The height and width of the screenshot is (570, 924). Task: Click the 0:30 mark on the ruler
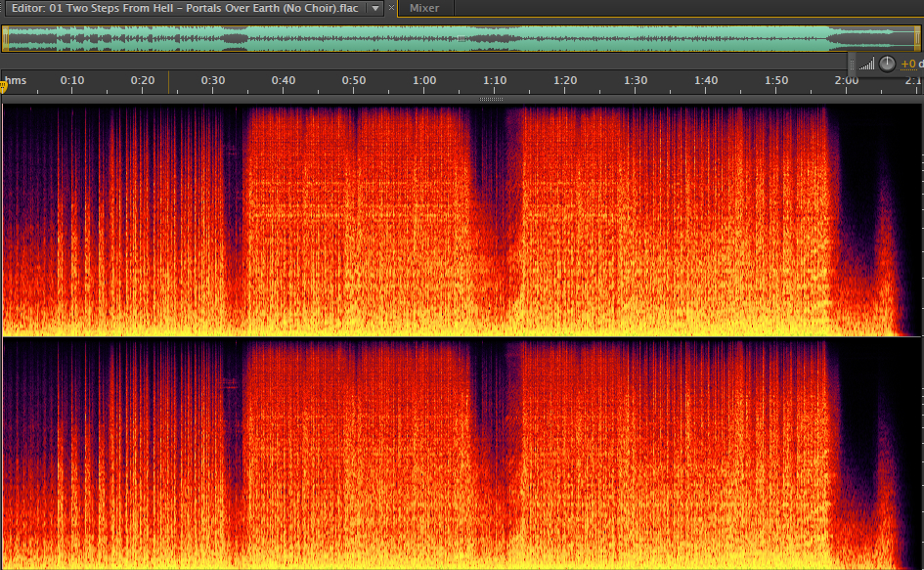coord(213,80)
